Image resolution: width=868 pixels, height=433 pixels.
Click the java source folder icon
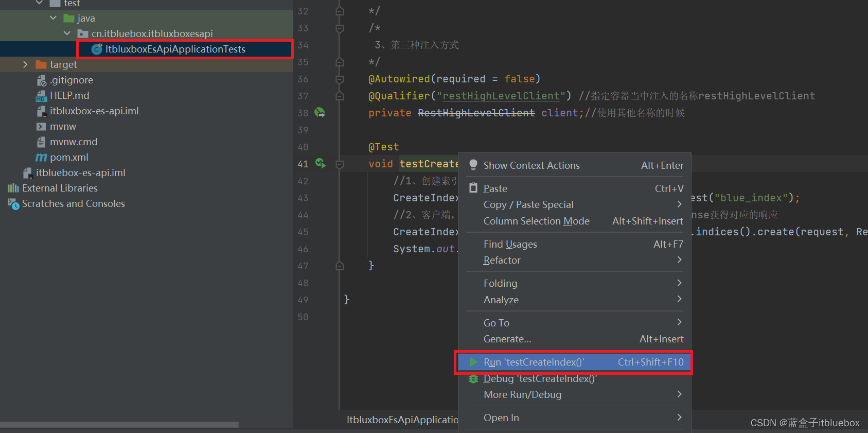click(x=69, y=18)
